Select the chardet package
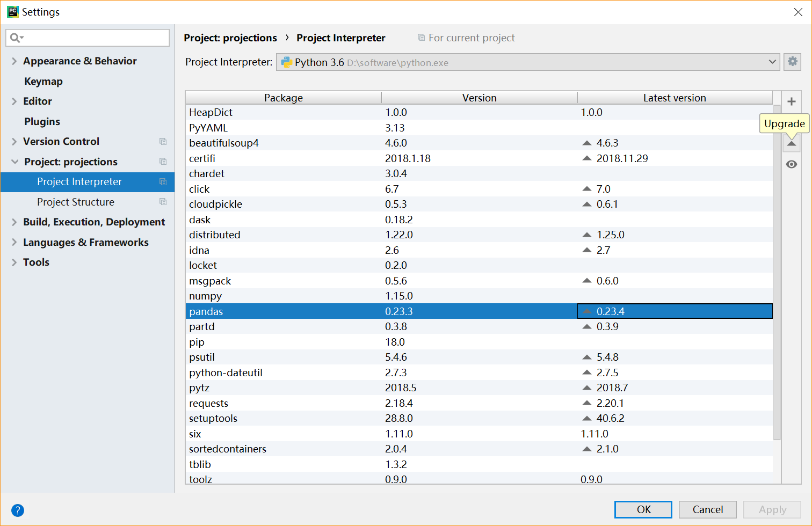Screen dimensions: 812x526 [x=479, y=173]
